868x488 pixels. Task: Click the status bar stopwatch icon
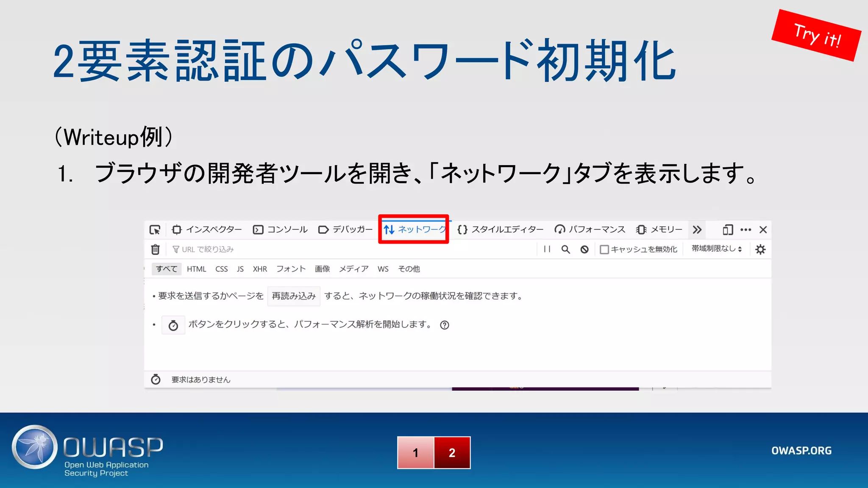pyautogui.click(x=156, y=380)
